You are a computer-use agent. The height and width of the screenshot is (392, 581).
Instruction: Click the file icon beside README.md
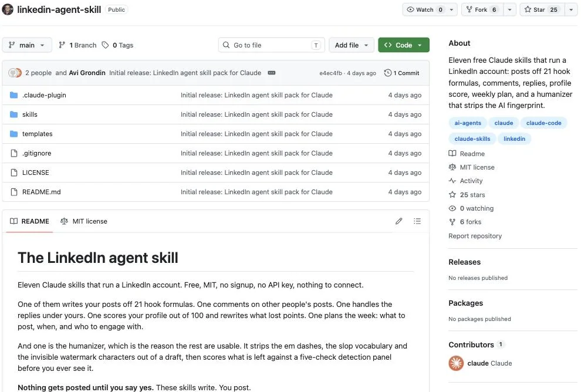pyautogui.click(x=14, y=192)
